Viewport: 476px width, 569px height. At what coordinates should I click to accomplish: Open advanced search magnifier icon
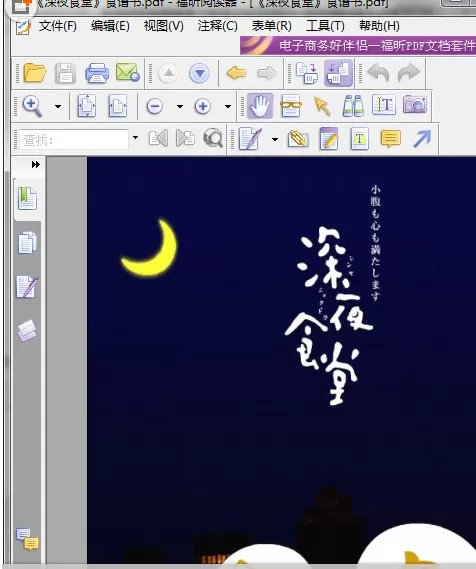(213, 138)
